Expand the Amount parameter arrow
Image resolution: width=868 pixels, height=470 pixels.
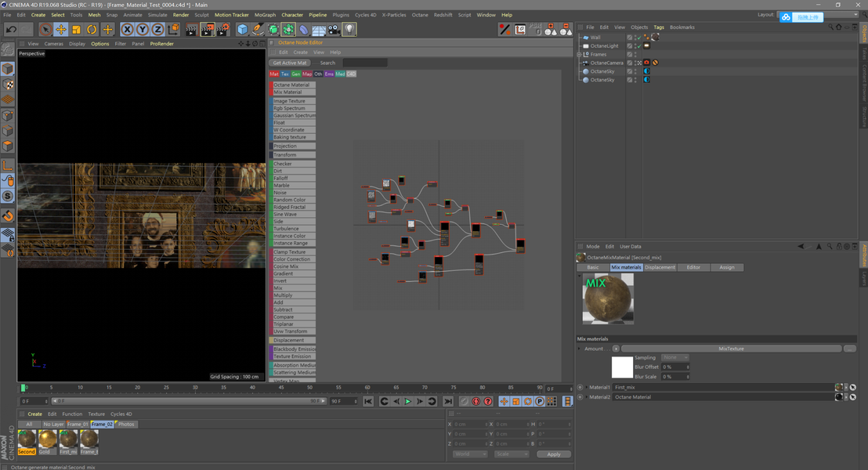pyautogui.click(x=580, y=349)
